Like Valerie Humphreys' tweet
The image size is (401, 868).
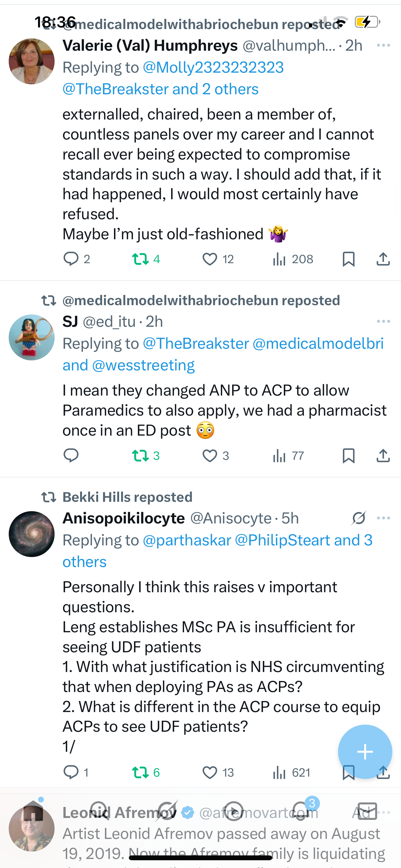pos(210,259)
